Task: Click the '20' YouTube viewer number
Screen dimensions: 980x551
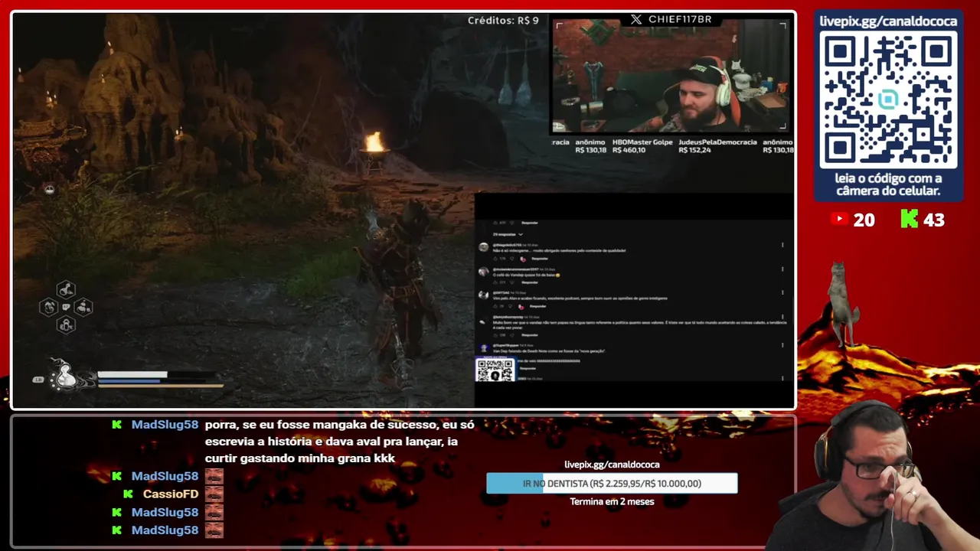Action: coord(864,220)
